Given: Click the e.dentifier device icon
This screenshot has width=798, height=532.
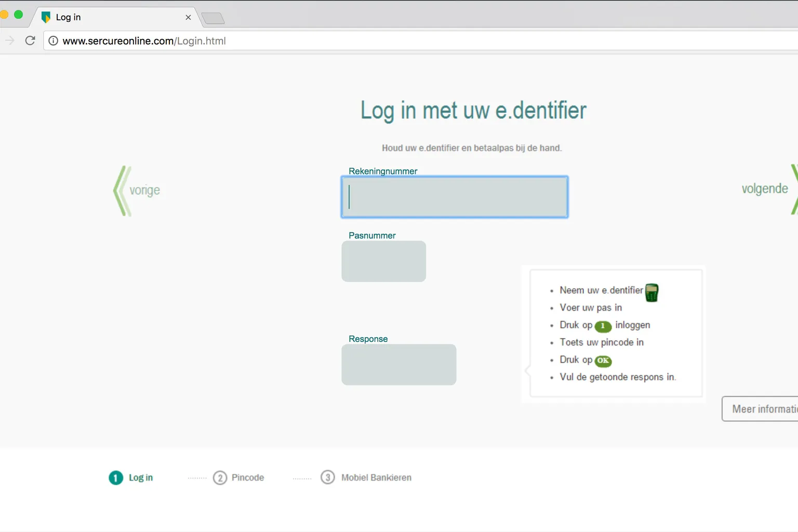Looking at the screenshot, I should [651, 292].
